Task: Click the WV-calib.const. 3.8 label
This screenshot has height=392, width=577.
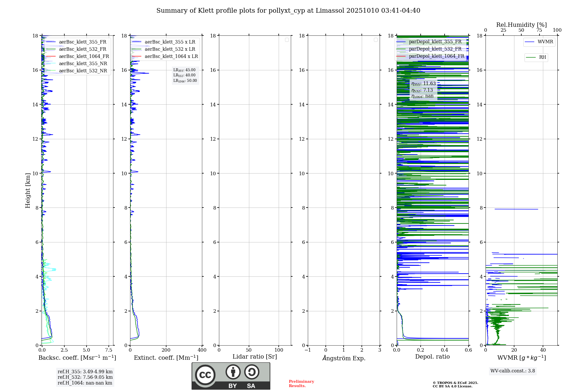Action: (x=513, y=371)
